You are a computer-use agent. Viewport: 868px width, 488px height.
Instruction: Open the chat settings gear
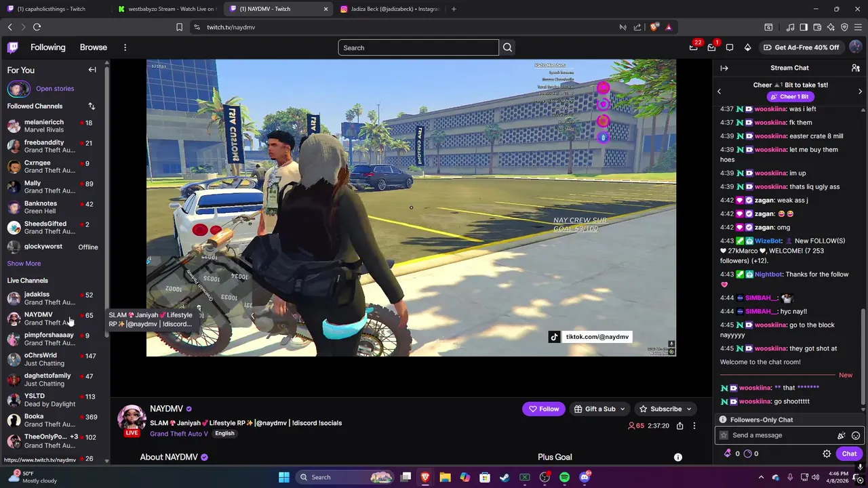point(827,454)
